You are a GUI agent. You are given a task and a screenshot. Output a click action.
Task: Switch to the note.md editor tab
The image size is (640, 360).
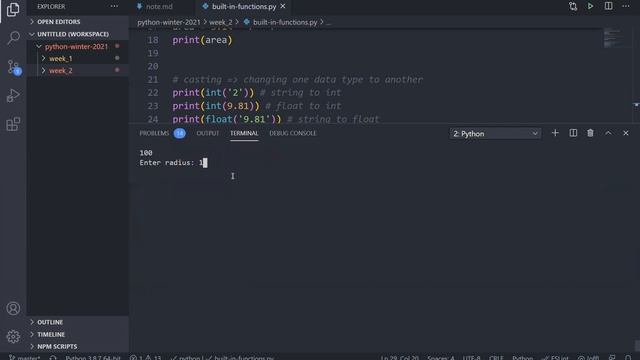click(x=159, y=7)
